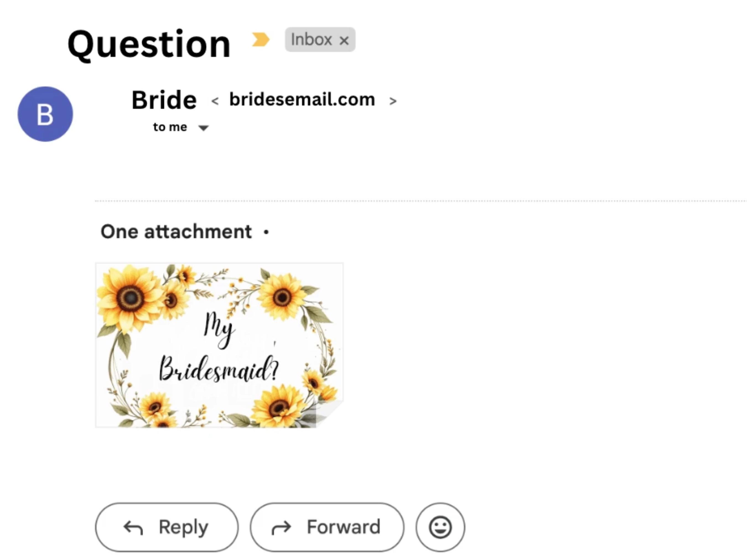The height and width of the screenshot is (560, 747).
Task: Click the Reply button label
Action: pyautogui.click(x=183, y=527)
